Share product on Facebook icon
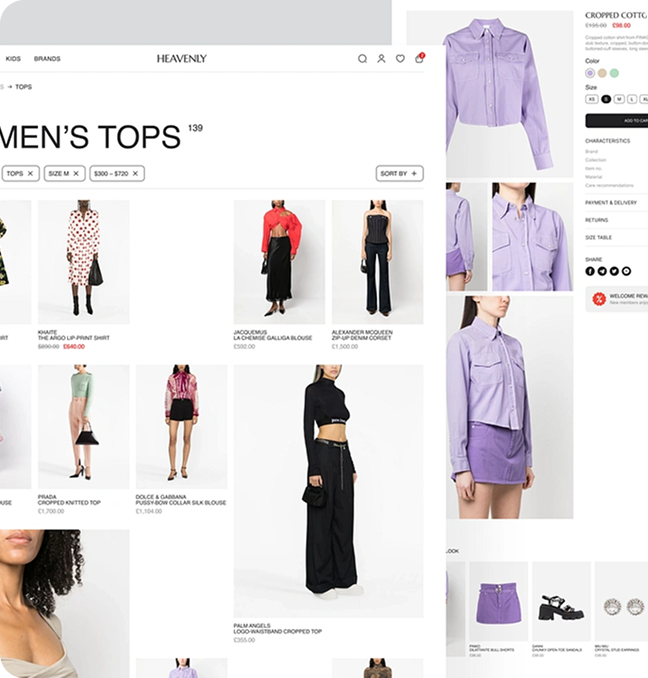Screen dimensions: 648x678 (x=590, y=271)
